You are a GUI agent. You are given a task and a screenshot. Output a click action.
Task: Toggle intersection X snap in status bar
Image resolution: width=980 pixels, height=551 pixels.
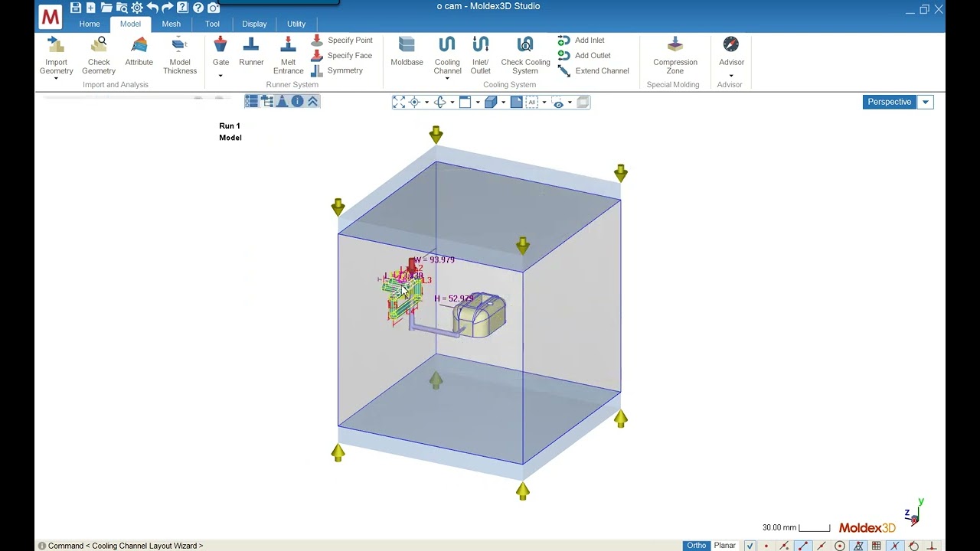pyautogui.click(x=895, y=546)
